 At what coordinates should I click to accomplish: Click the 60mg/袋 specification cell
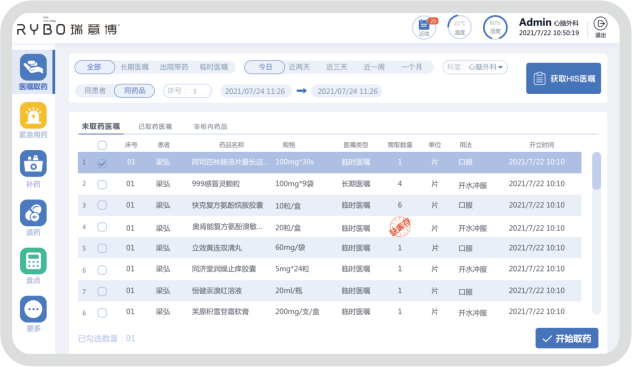point(290,247)
